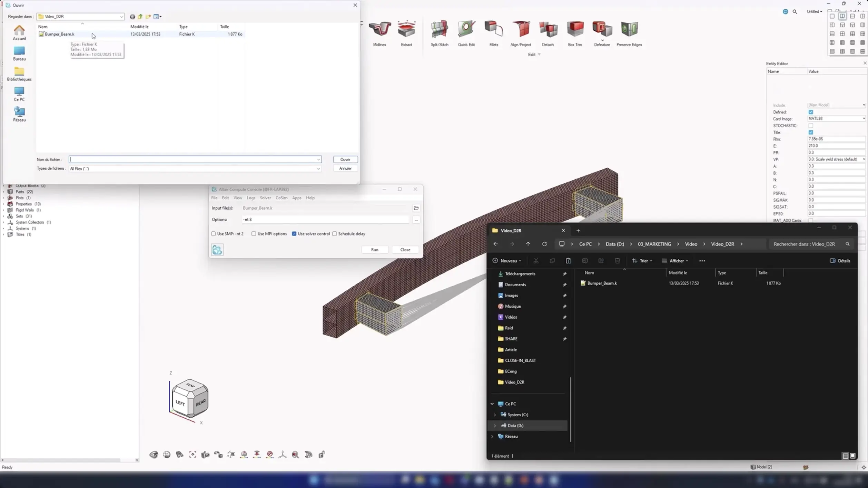Uncheck Use solver control
868x488 pixels.
coord(294,234)
